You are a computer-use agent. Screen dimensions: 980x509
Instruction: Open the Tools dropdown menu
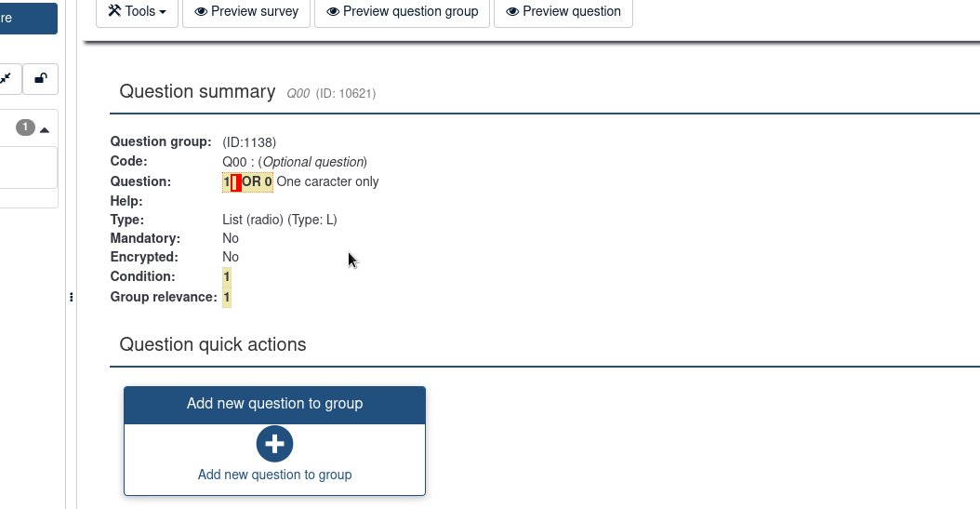click(137, 12)
